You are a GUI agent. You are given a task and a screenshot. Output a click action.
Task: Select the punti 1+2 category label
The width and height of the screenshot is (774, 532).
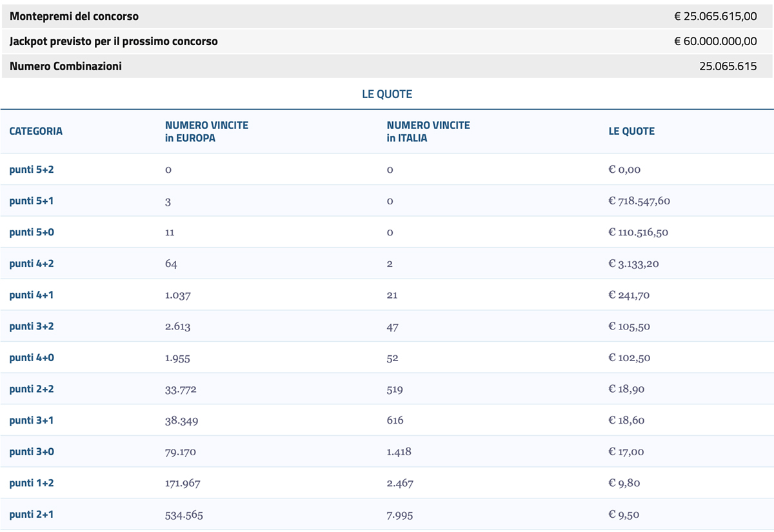[32, 483]
